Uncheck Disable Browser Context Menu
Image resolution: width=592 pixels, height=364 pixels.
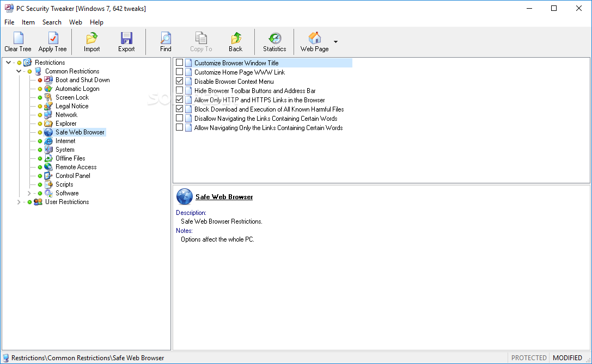pos(180,81)
